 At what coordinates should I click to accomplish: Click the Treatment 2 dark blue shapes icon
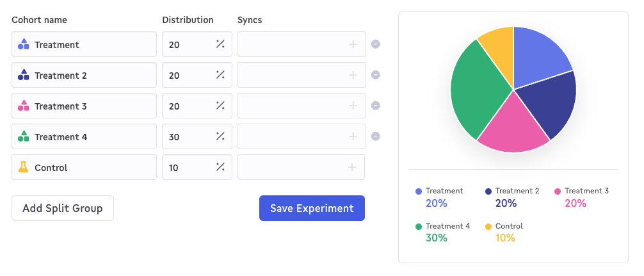[24, 76]
